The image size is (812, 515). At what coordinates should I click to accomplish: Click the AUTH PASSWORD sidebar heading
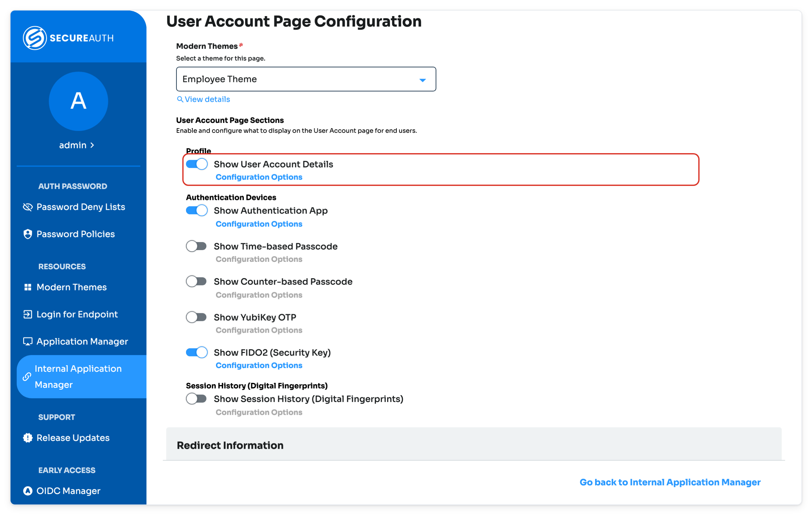tap(73, 186)
